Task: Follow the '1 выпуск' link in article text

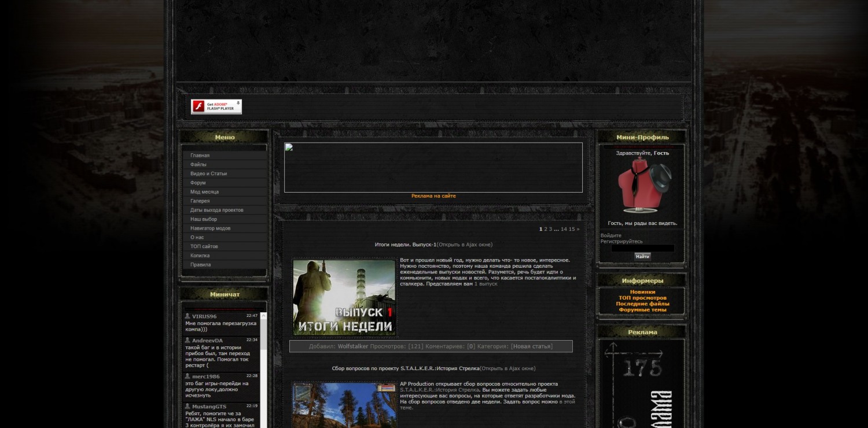Action: click(486, 284)
